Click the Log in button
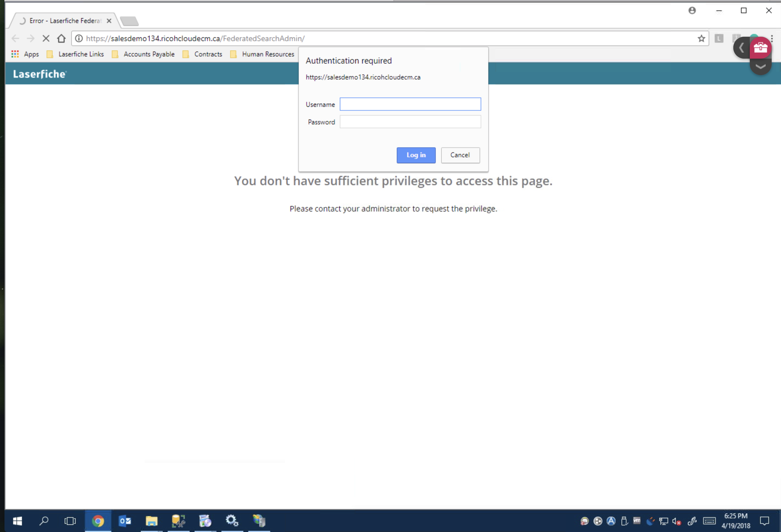The height and width of the screenshot is (532, 781). (416, 155)
